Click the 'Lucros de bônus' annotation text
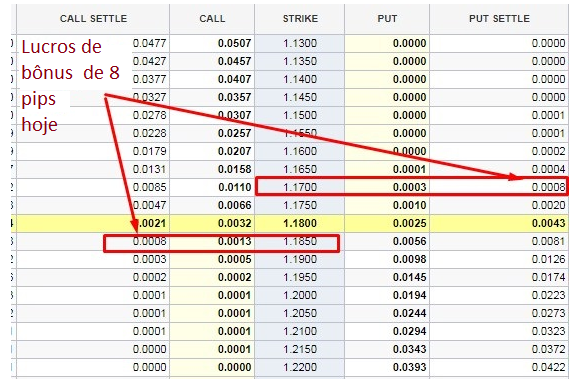 pos(61,60)
